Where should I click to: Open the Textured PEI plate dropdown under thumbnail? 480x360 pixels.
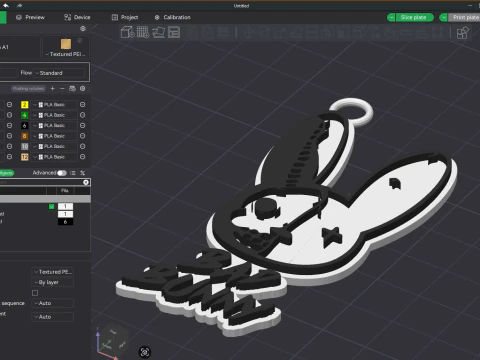pyautogui.click(x=66, y=54)
